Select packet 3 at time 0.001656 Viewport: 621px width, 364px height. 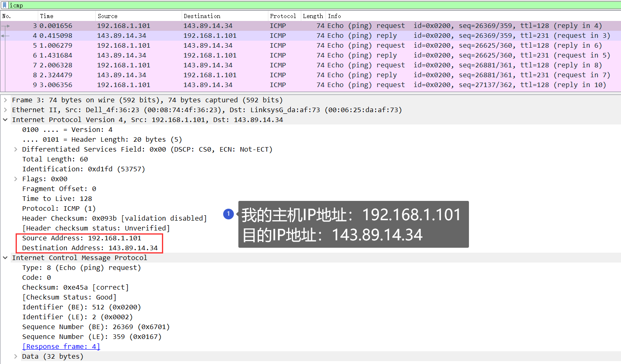tap(310, 26)
